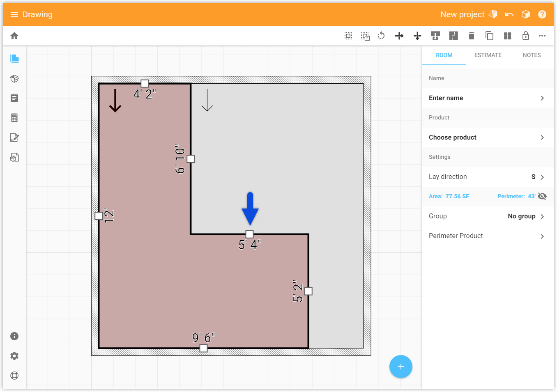Open the lifebuoy support icon
Image resolution: width=557 pixels, height=392 pixels.
[14, 376]
